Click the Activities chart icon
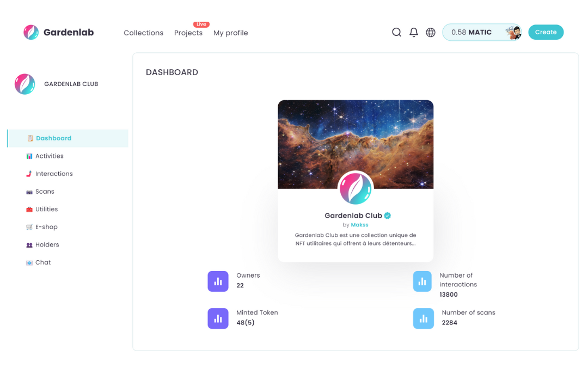The image size is (588, 381). (29, 156)
